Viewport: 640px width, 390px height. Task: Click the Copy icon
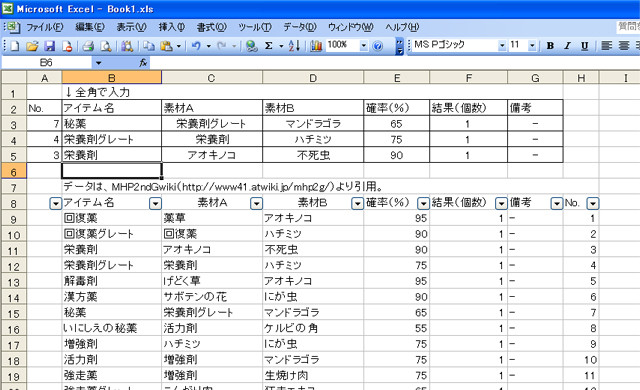click(149, 46)
